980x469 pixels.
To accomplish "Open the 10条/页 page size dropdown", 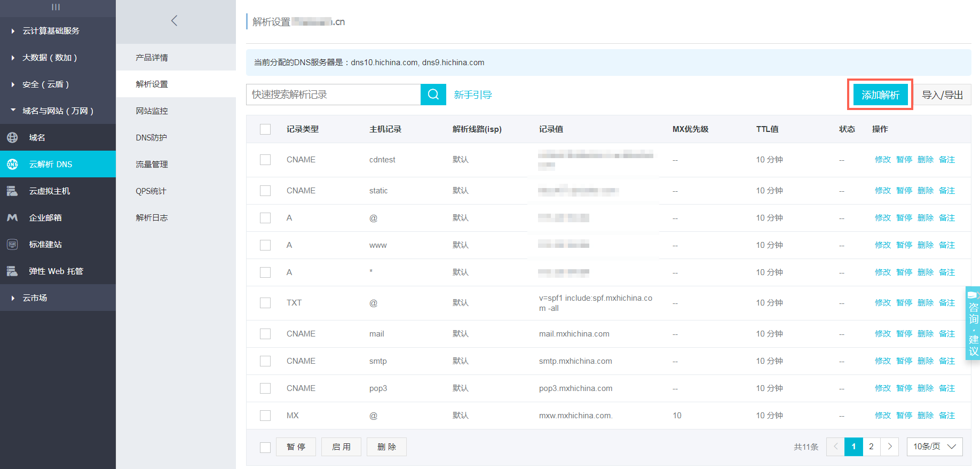I will tap(935, 447).
